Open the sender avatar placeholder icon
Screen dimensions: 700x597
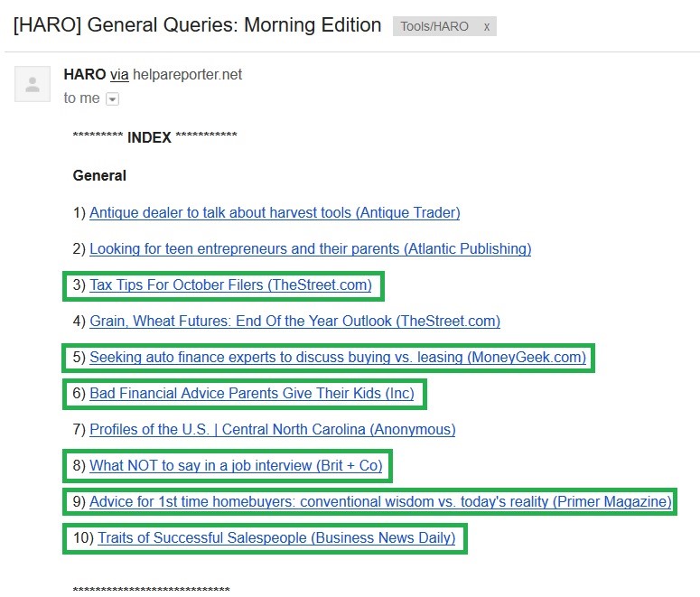point(33,84)
